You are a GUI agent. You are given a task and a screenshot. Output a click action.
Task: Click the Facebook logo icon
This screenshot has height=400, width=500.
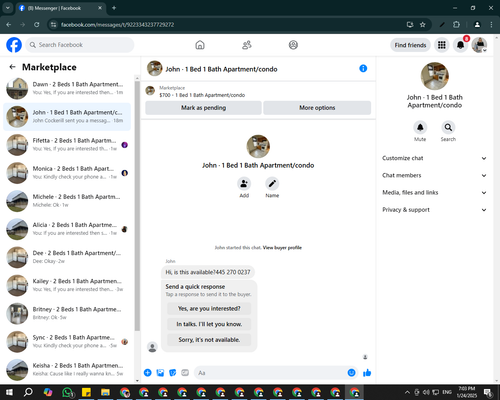tap(14, 45)
